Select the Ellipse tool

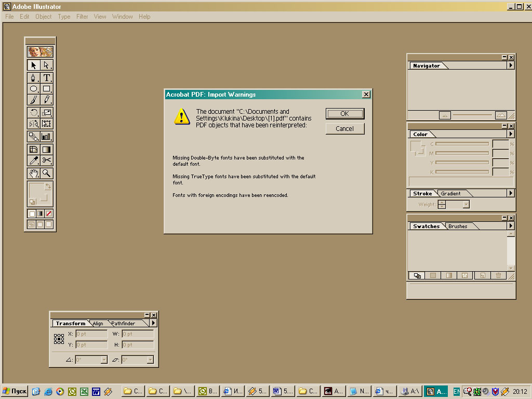point(33,89)
